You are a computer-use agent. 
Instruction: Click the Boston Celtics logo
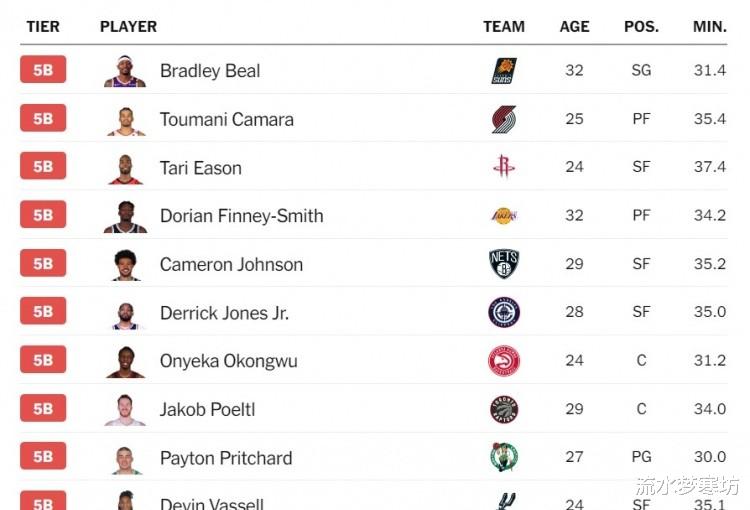click(x=504, y=457)
